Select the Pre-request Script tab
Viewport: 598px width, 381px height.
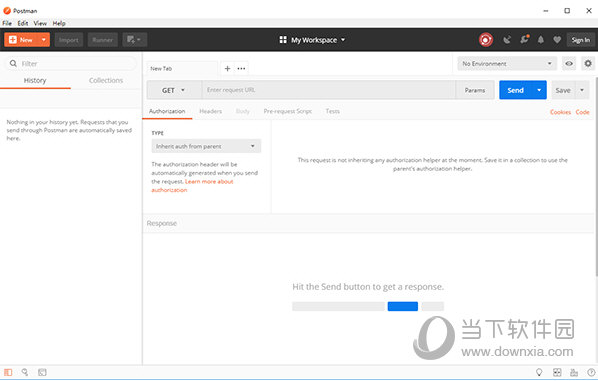pyautogui.click(x=288, y=111)
